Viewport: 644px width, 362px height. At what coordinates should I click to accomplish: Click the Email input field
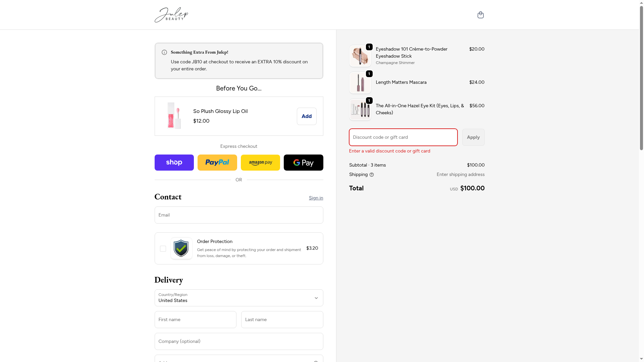238,215
